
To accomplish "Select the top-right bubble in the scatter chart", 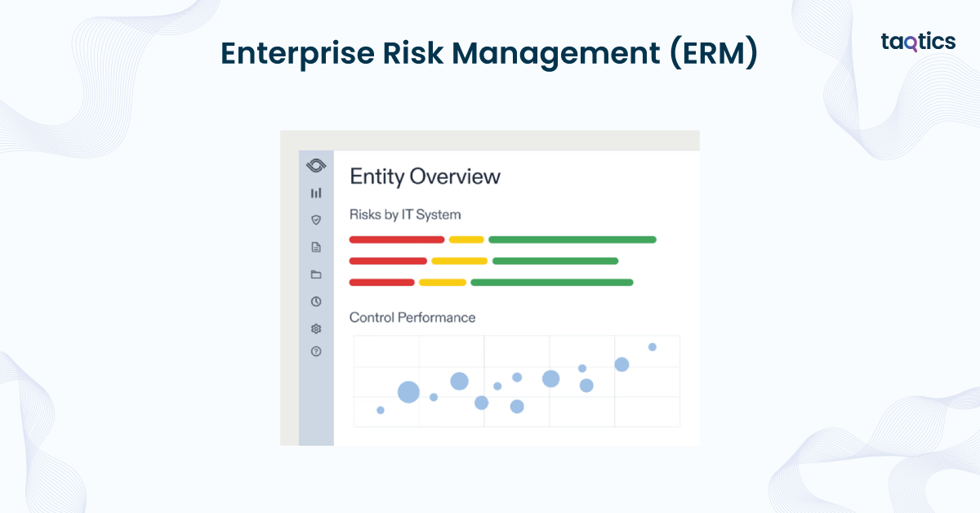I will point(653,347).
